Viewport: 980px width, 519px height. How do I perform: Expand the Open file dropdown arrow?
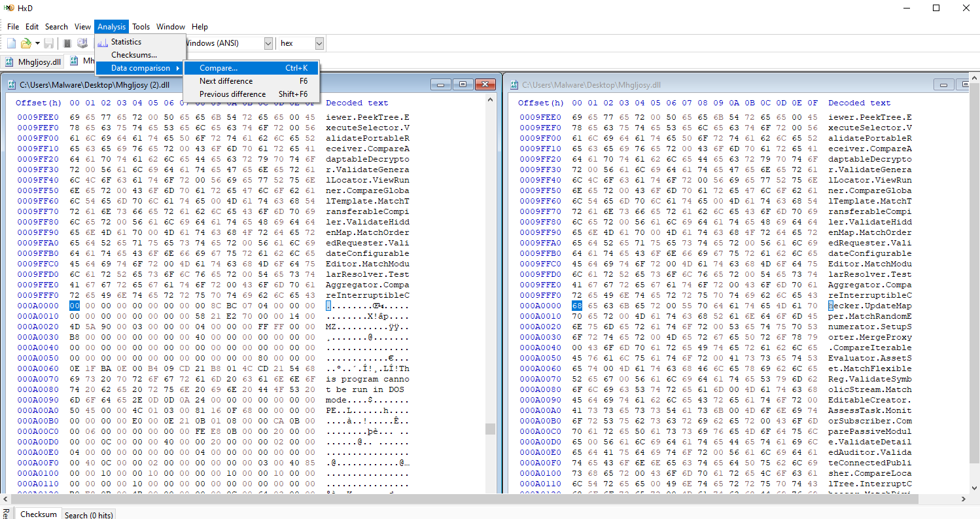click(37, 43)
